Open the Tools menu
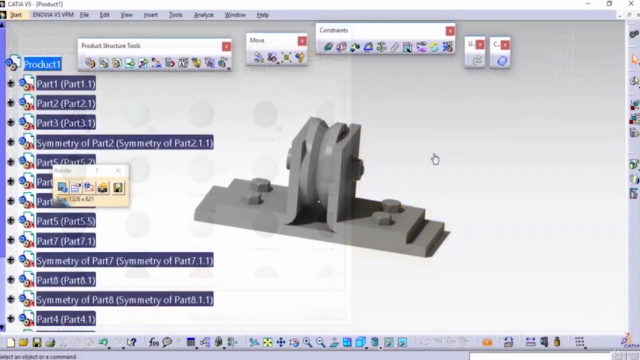This screenshot has height=360, width=640. pyautogui.click(x=176, y=15)
